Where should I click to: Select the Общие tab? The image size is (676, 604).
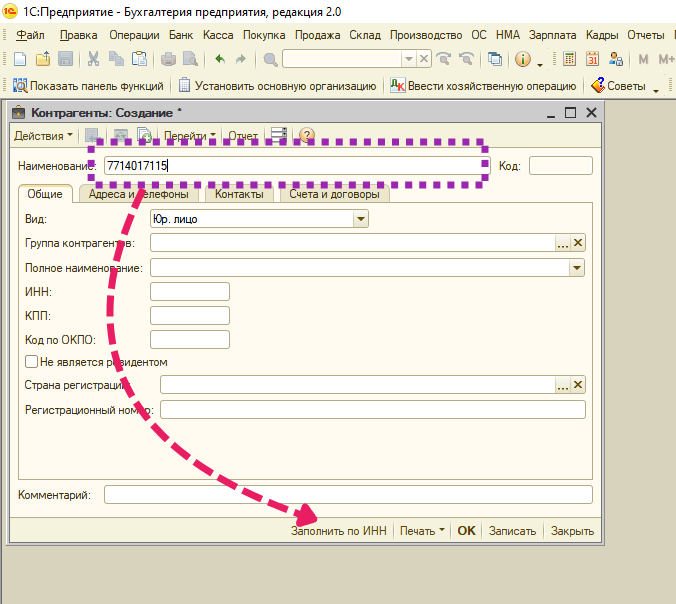pyautogui.click(x=45, y=194)
